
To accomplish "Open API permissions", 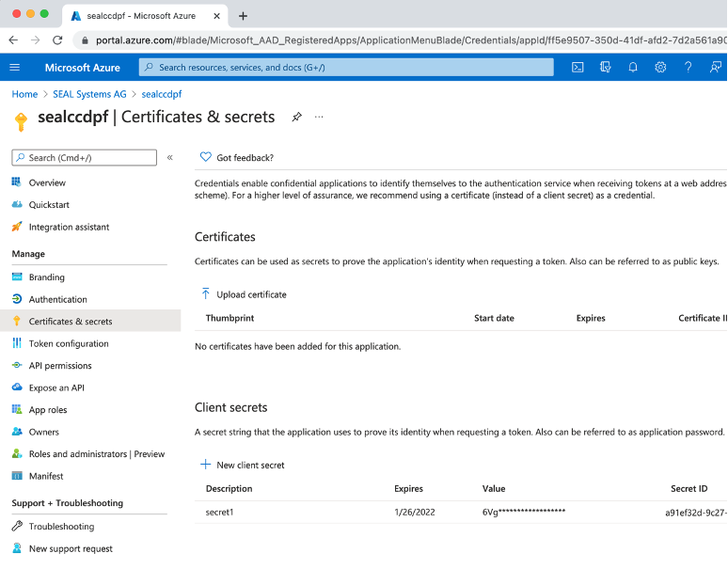I will coord(60,366).
